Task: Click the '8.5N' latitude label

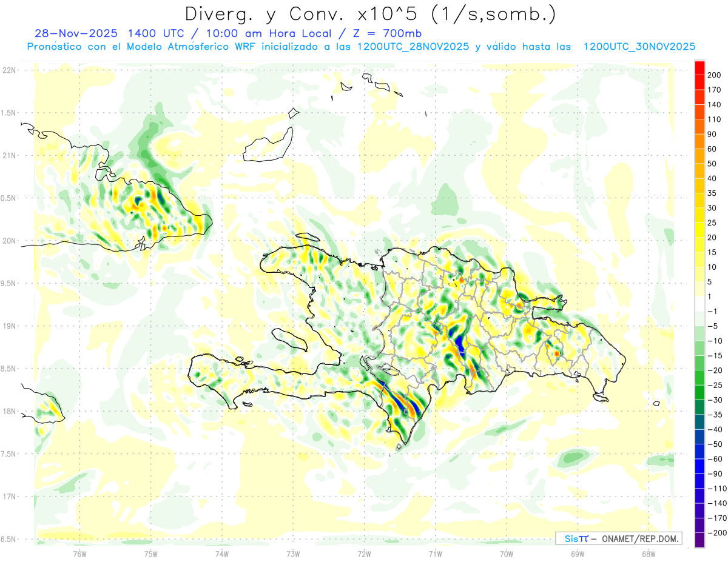Action: tap(8, 369)
